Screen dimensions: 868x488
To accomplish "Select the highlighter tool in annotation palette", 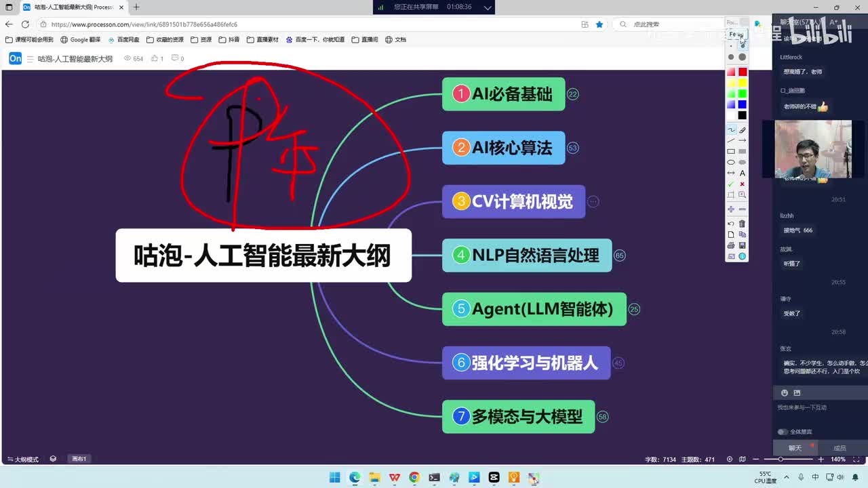I will click(743, 129).
